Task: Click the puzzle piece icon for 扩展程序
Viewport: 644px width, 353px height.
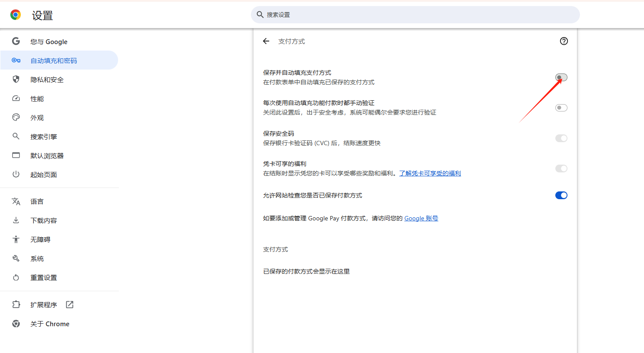Action: click(x=16, y=305)
